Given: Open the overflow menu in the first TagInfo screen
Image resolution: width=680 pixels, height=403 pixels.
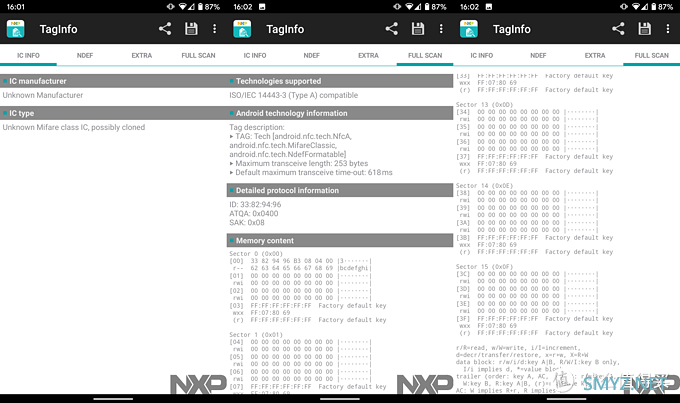Looking at the screenshot, I should click(214, 29).
